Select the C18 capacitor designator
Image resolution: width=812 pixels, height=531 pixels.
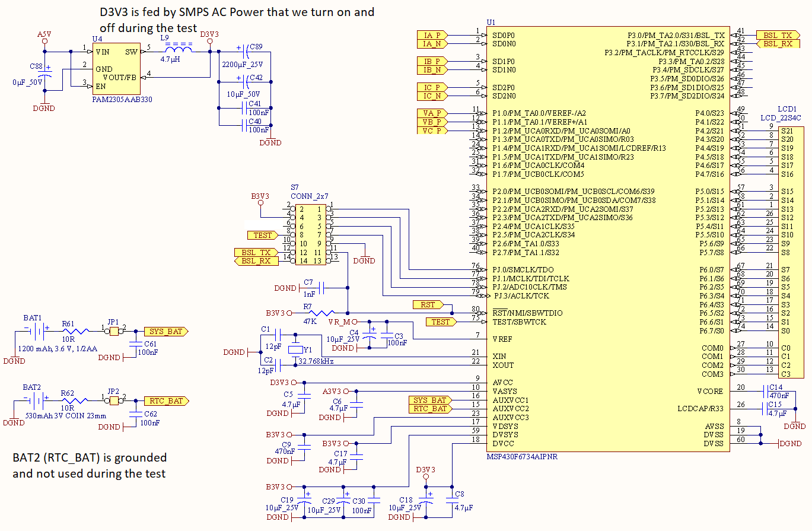(406, 500)
